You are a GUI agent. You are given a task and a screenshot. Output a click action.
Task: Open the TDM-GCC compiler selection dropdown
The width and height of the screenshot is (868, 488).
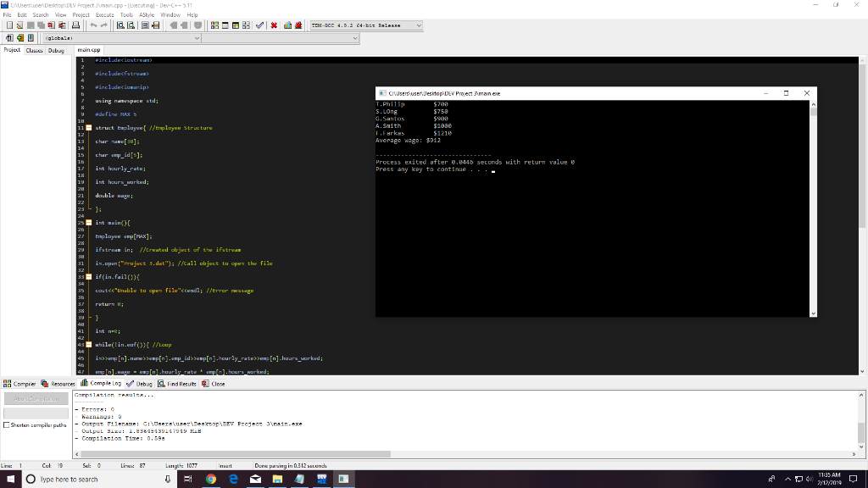(419, 26)
